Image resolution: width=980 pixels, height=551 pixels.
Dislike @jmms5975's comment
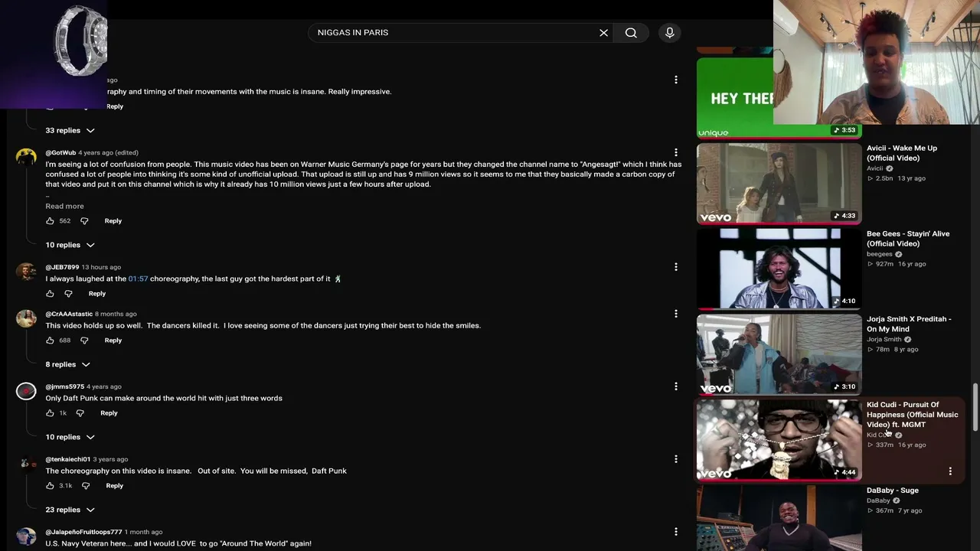pyautogui.click(x=80, y=413)
